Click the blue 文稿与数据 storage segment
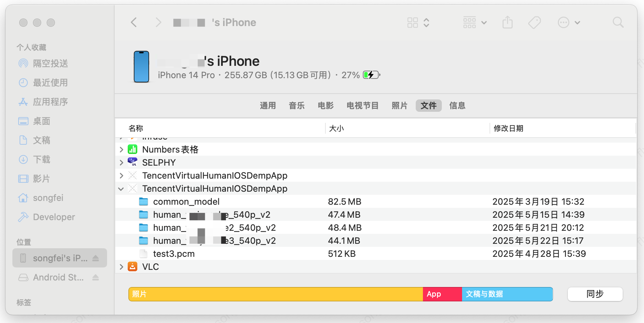 507,294
